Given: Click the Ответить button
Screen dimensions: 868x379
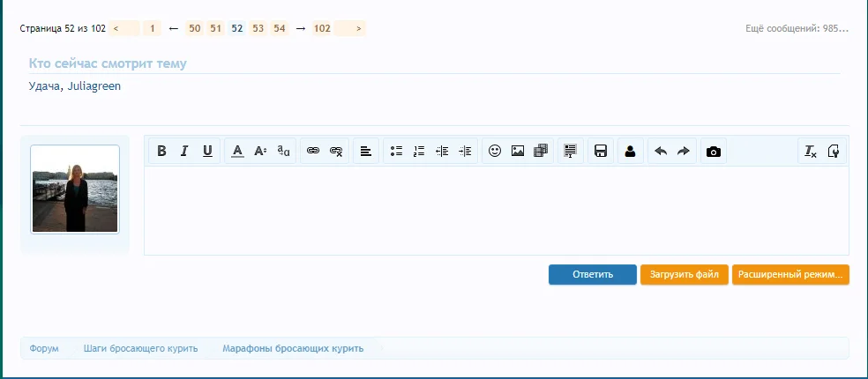Looking at the screenshot, I should pos(592,274).
